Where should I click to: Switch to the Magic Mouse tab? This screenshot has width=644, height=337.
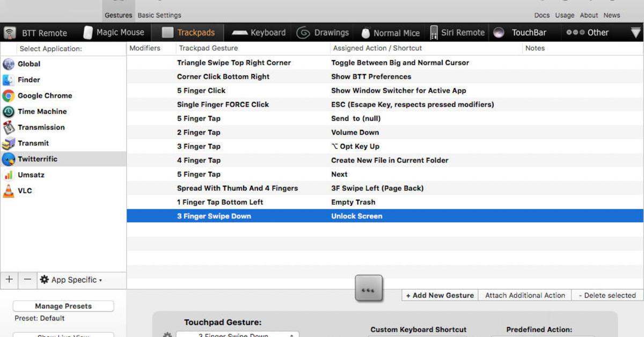[x=114, y=33]
